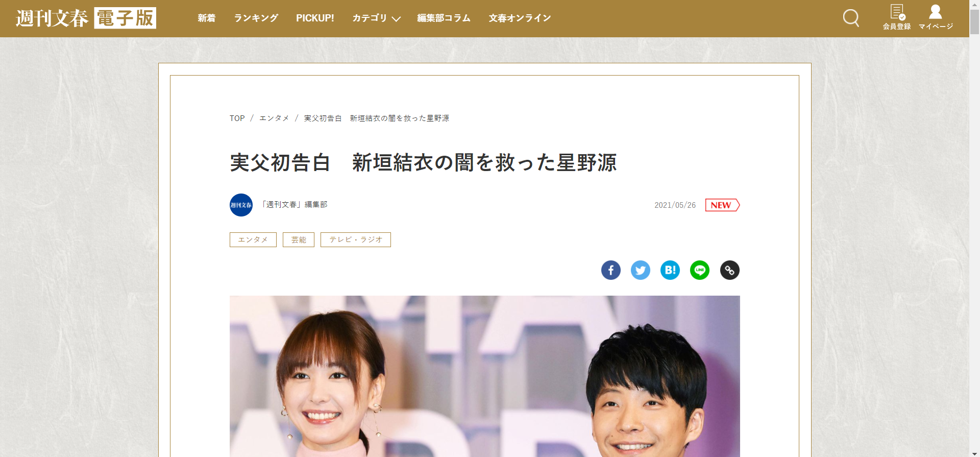The image size is (980, 457).
Task: Bookmark with Hatena B! icon
Action: pyautogui.click(x=670, y=270)
